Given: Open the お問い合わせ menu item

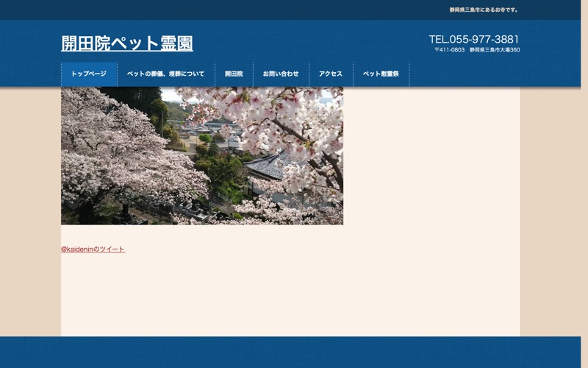Looking at the screenshot, I should pyautogui.click(x=281, y=74).
